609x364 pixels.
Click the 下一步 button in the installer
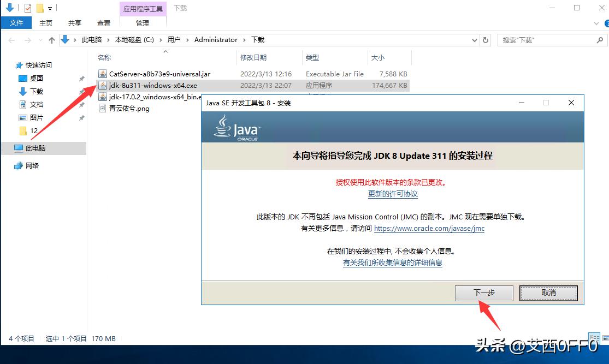pyautogui.click(x=483, y=293)
